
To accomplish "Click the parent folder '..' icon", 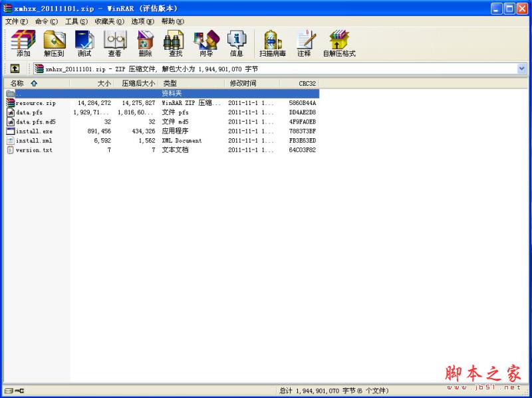I will pyautogui.click(x=11, y=93).
